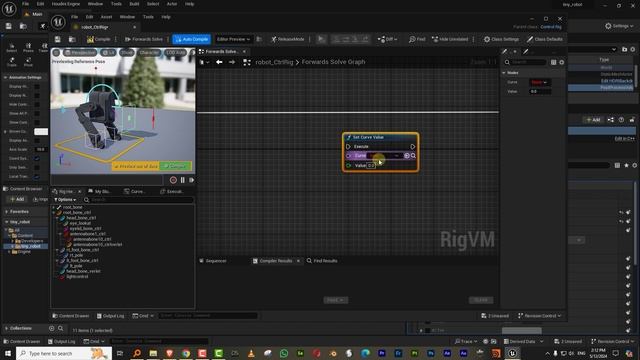Pause the viewport preview playback

pos(182,180)
